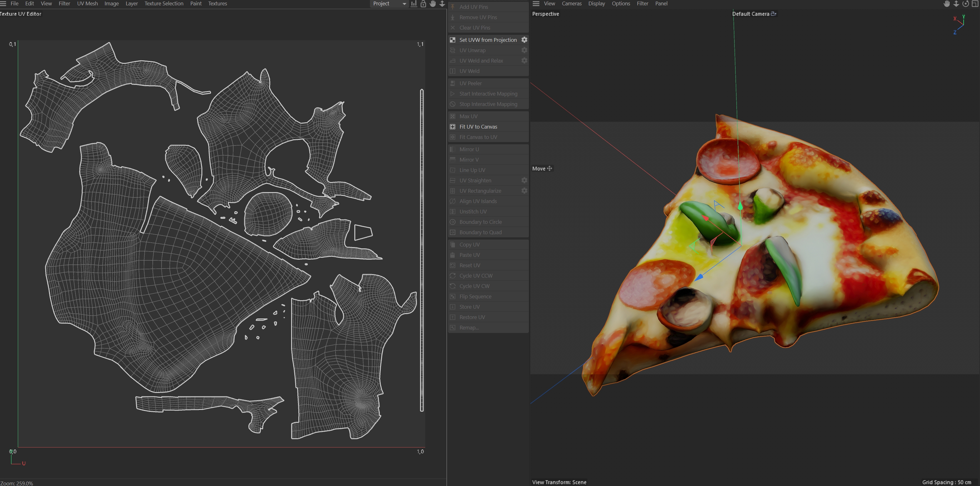Open the viewport hamburger menu
Viewport: 980px width, 486px height.
tap(536, 3)
